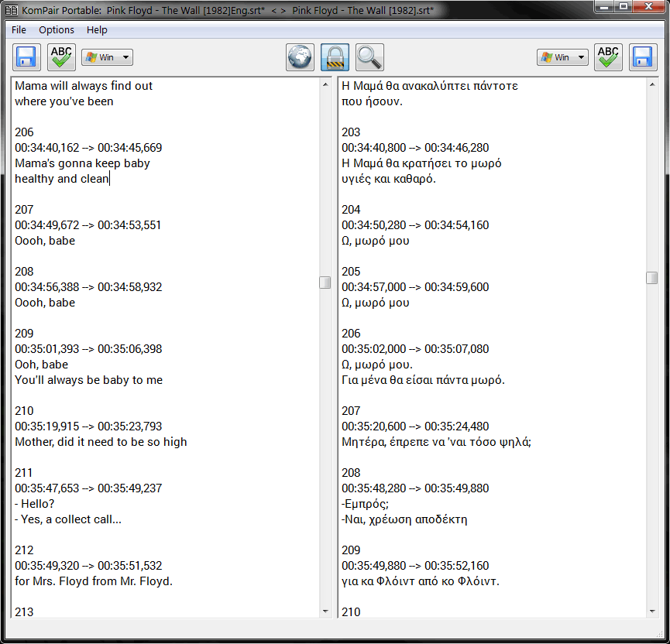Toggle the scroll lock padlock button
Viewport: 670px width, 644px height.
point(335,57)
